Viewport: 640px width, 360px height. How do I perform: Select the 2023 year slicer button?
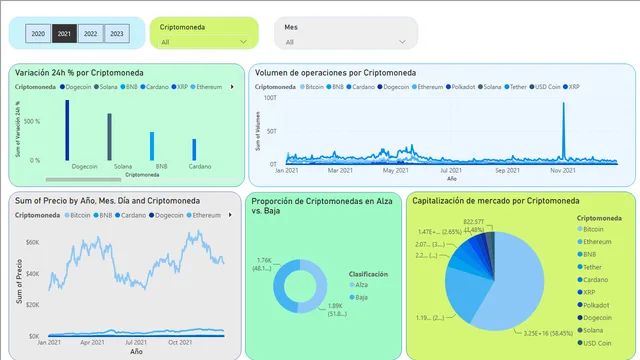pos(117,33)
